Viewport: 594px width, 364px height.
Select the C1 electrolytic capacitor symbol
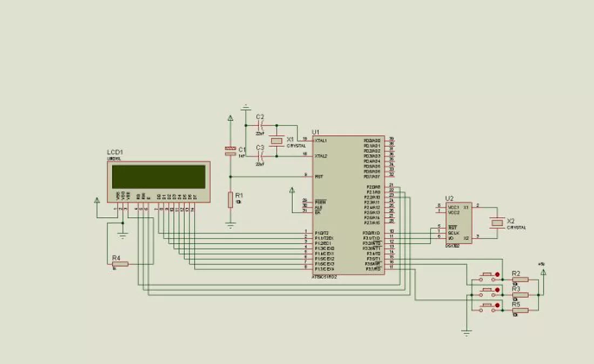tap(231, 152)
